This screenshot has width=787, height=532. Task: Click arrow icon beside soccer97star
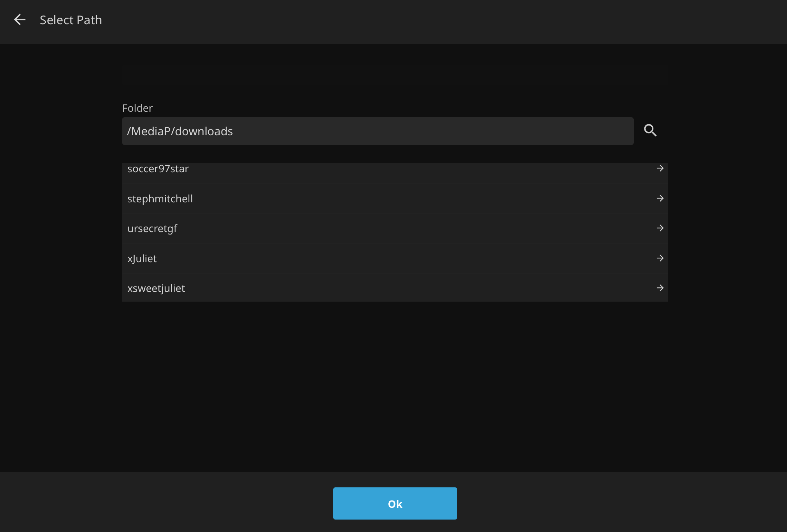click(x=660, y=168)
